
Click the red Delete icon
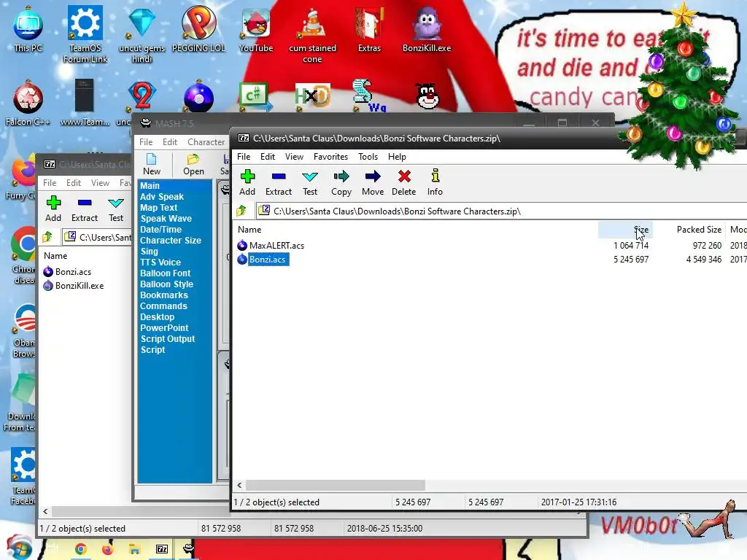[x=403, y=183]
